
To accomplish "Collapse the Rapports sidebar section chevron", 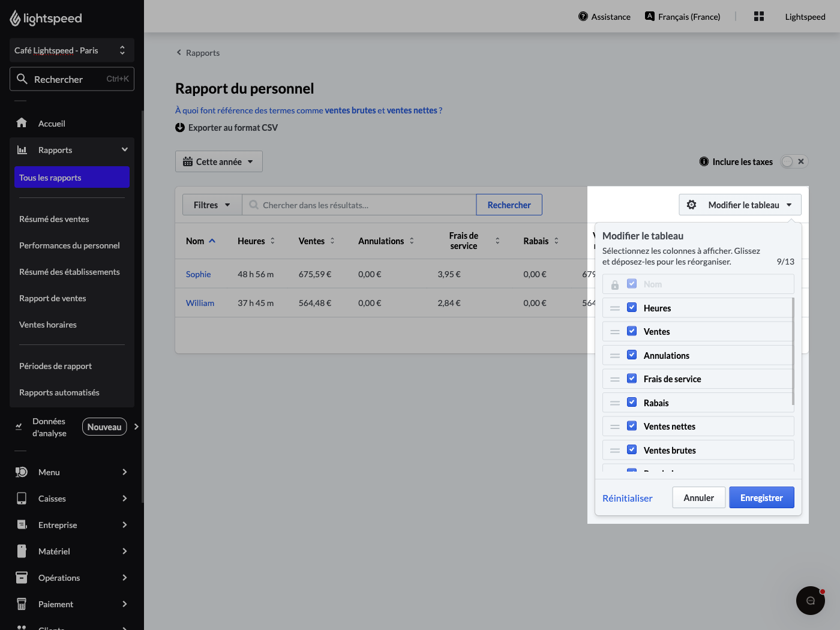I will (x=125, y=149).
